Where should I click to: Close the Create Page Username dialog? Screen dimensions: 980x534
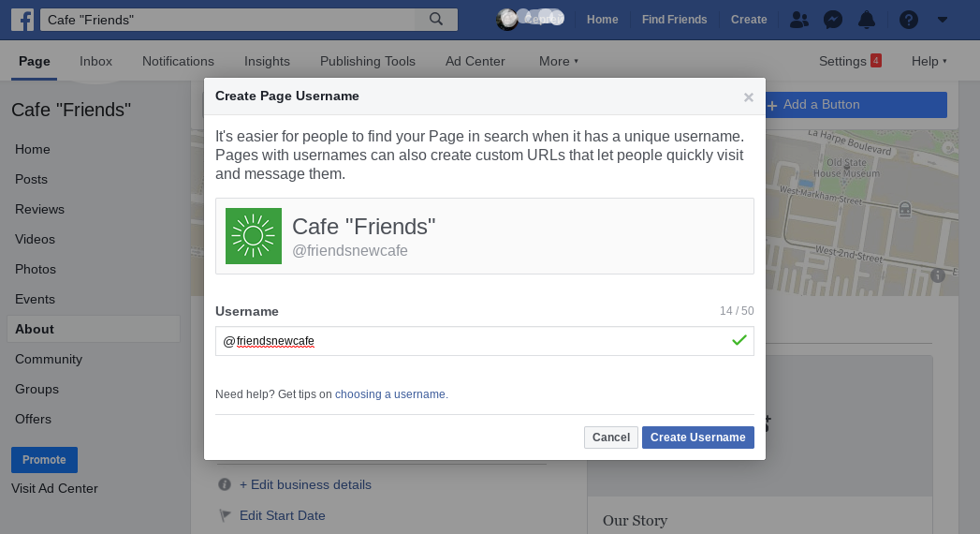coord(748,96)
